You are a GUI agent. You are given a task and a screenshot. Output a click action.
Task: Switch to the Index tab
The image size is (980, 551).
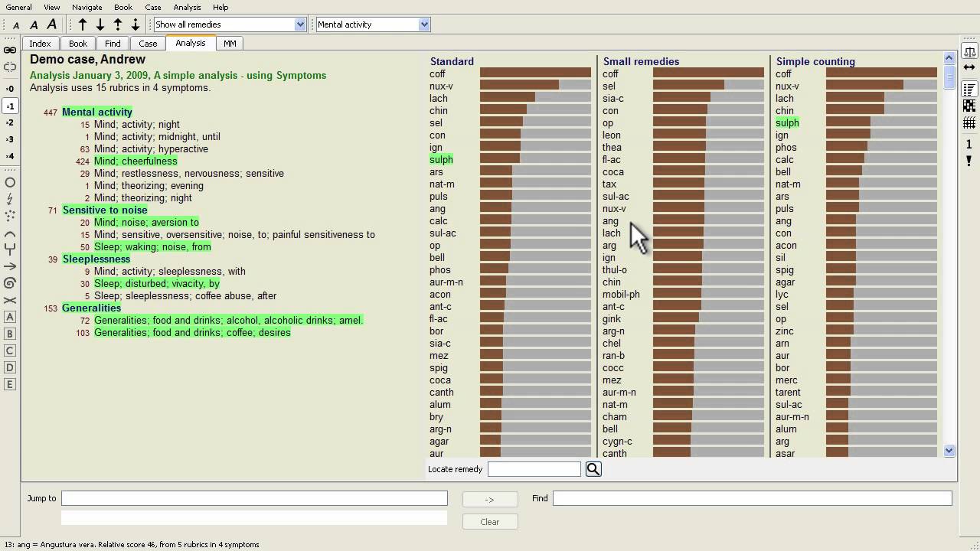40,44
